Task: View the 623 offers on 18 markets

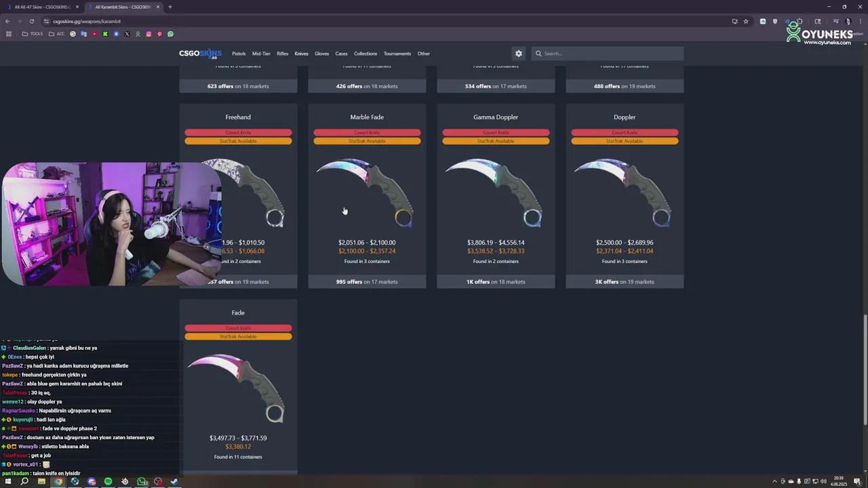Action: [x=238, y=86]
